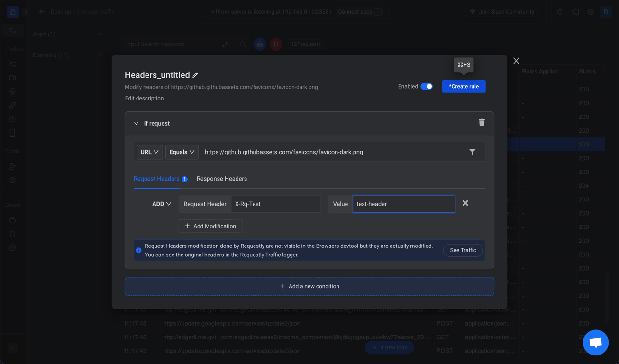Click Add a new condition
Screen dimensions: 619x364
309,286
